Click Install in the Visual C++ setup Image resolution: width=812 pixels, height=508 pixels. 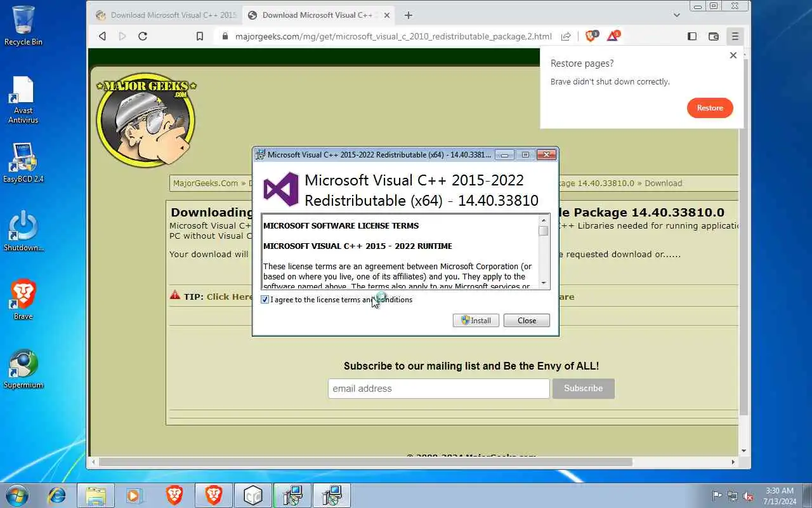coord(476,321)
